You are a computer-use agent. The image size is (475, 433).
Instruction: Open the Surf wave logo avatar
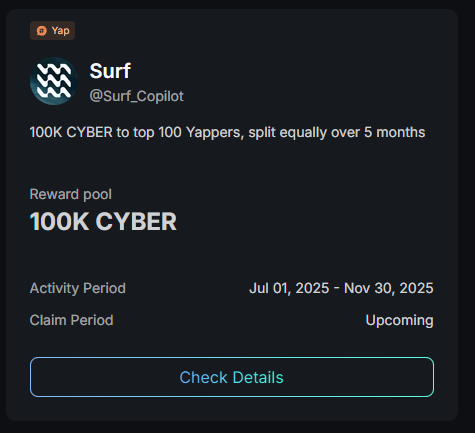[x=54, y=81]
